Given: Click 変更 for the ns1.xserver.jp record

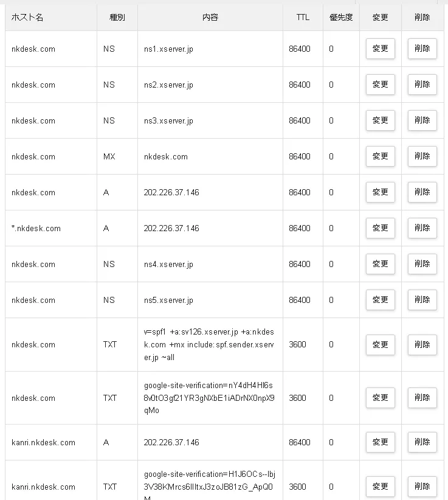Looking at the screenshot, I should click(x=380, y=49).
